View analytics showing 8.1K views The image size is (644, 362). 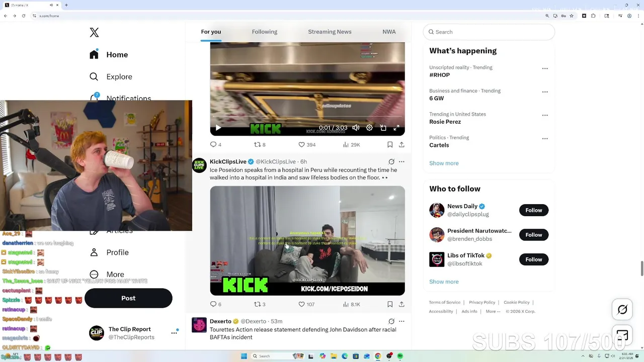[x=351, y=304]
